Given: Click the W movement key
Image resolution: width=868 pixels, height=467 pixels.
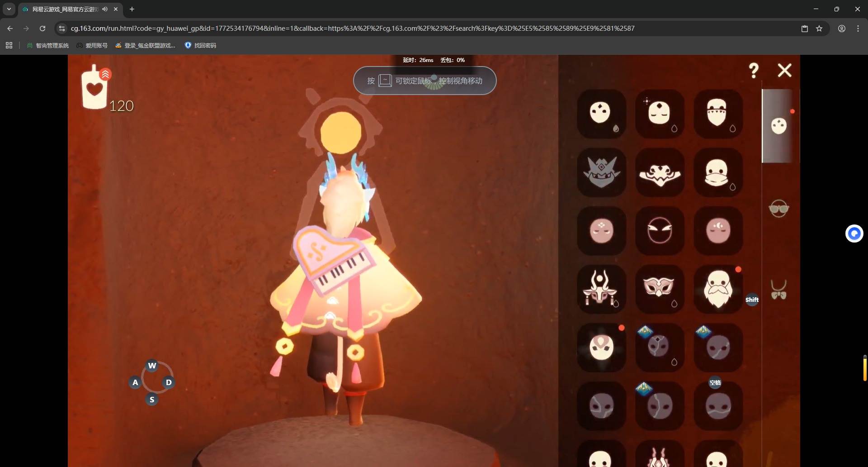Looking at the screenshot, I should point(152,366).
